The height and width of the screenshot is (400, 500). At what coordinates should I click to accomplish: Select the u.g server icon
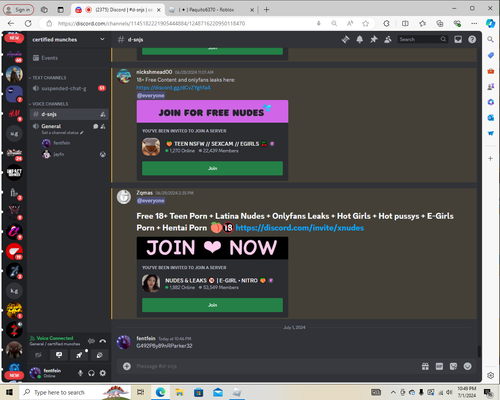click(x=14, y=133)
